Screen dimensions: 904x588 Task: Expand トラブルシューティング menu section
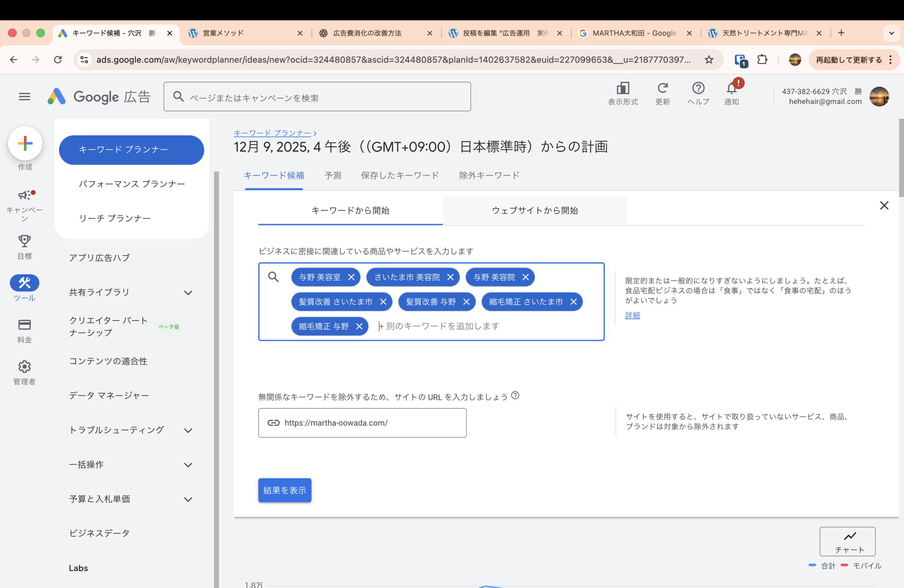[188, 430]
